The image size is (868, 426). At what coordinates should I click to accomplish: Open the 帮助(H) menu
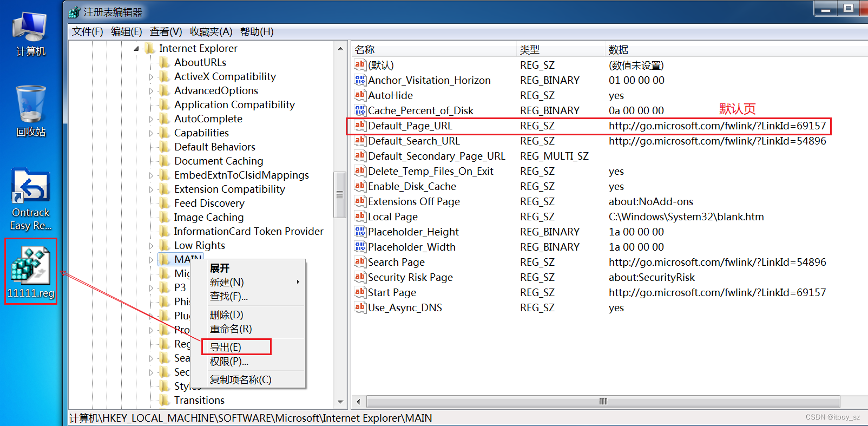[257, 31]
